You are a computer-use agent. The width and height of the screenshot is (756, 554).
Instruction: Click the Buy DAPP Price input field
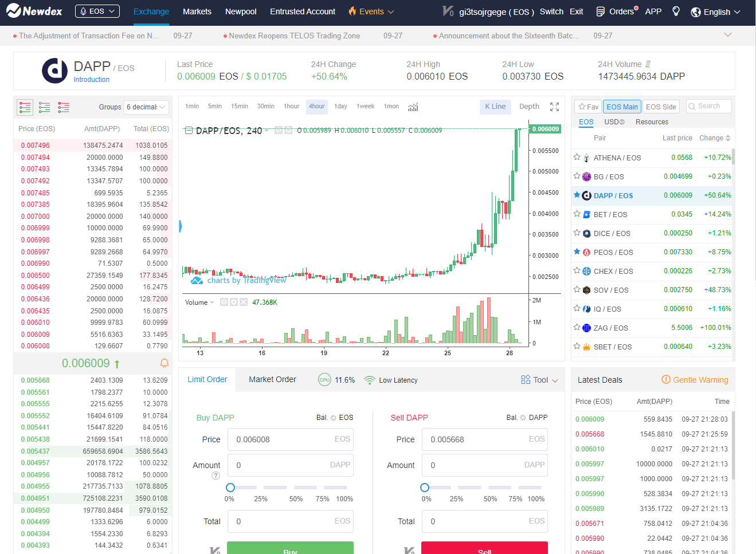[291, 439]
